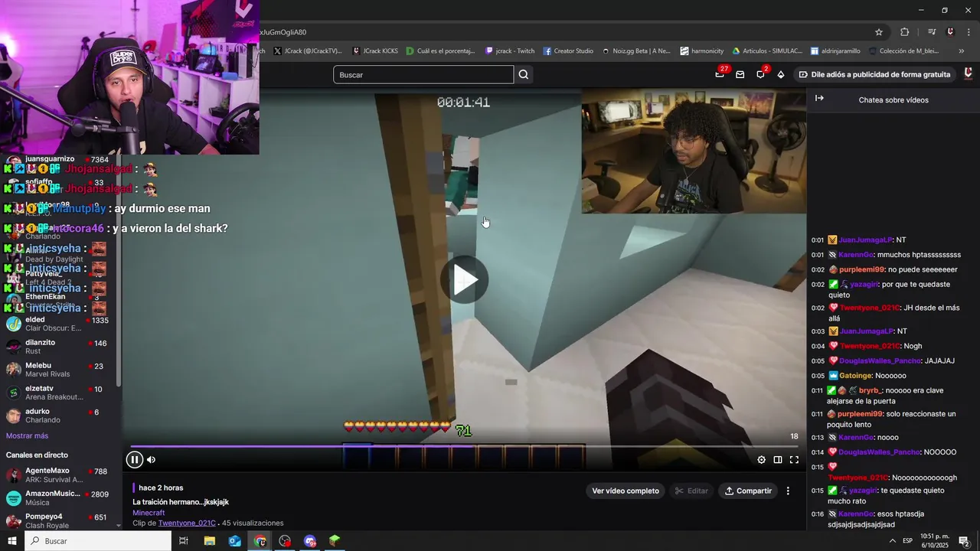Click the 'Chatea sobre vídeos' header

click(893, 99)
